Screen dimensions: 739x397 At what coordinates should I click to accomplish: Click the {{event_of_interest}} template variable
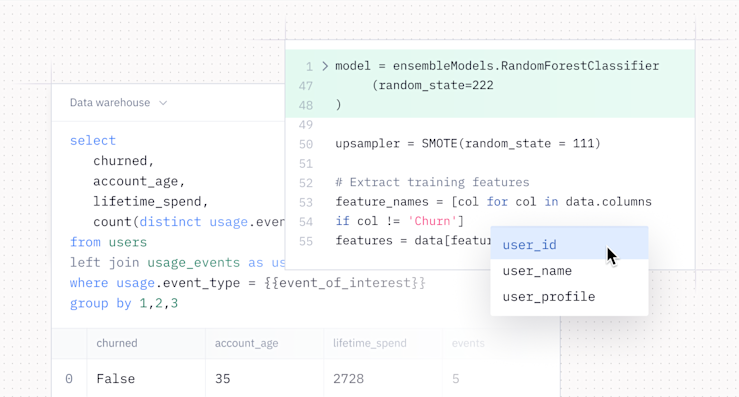[x=345, y=283]
